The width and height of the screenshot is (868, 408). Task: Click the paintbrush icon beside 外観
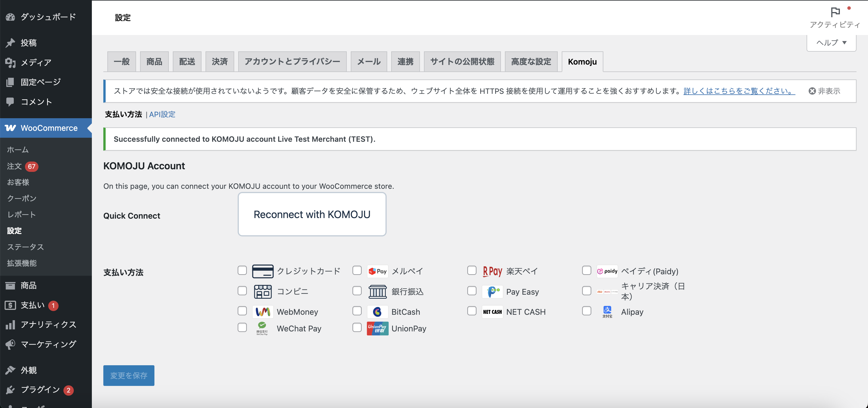coord(10,370)
